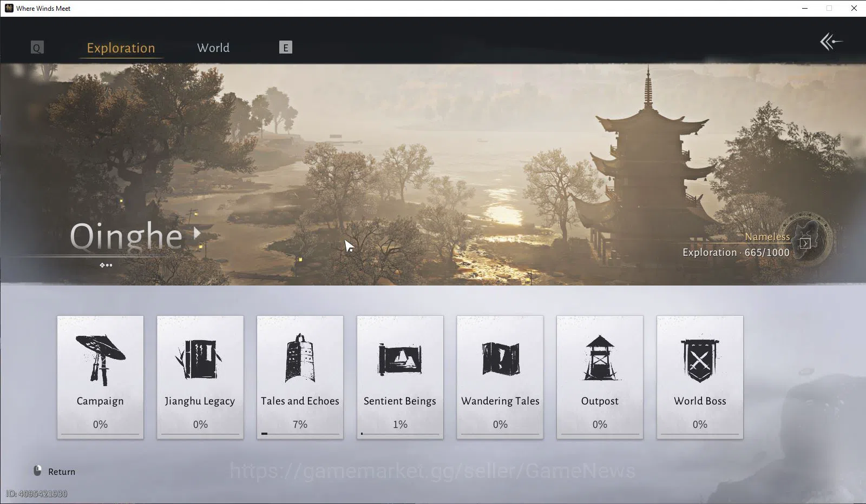Screen dimensions: 866x504
Task: Select the Outpost watchtower icon
Action: tap(600, 358)
